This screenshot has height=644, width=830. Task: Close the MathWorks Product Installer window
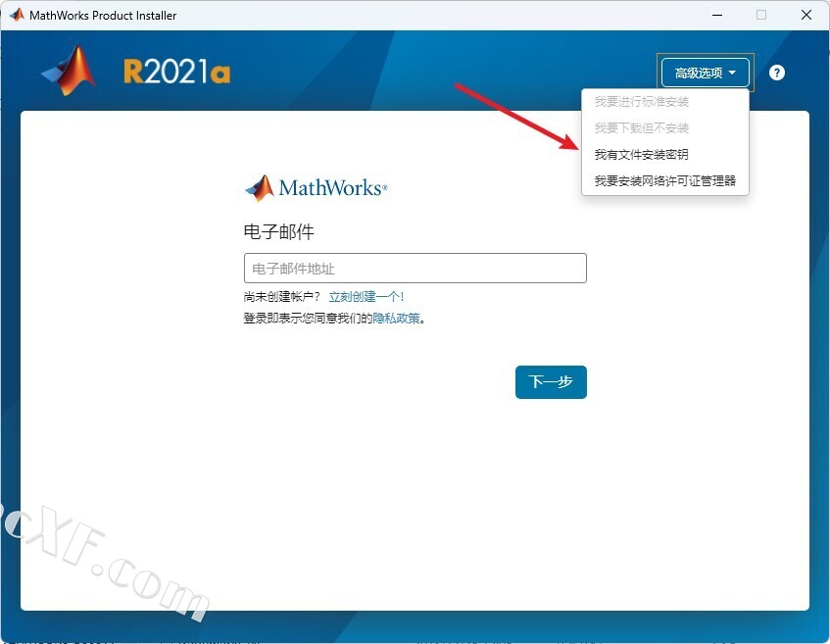tap(806, 15)
